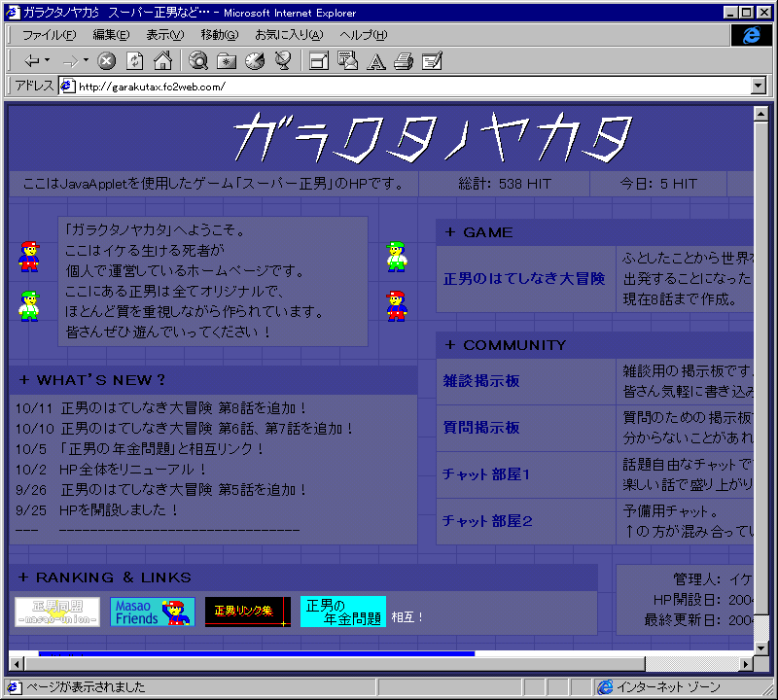Screen dimensions: 778x700
Task: Open the お気に入り menu
Action: tap(289, 35)
